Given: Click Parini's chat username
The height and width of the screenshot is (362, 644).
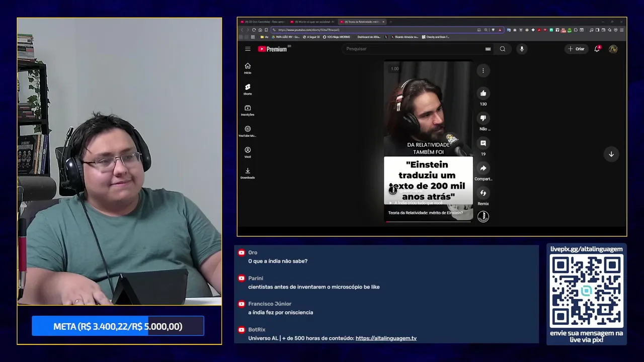Looking at the screenshot, I should point(256,278).
